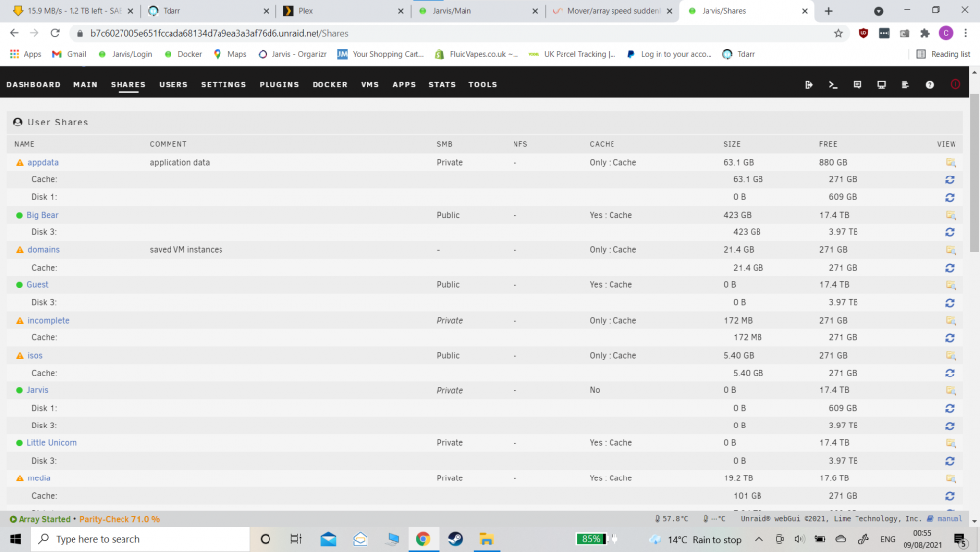980x552 pixels.
Task: Recompute isos Cache row size
Action: click(950, 373)
